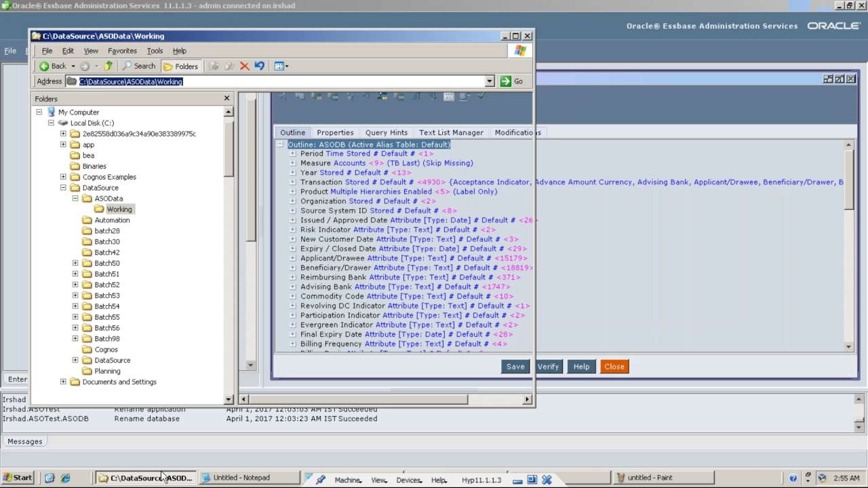Collapse the Local Disk (C:) node

pyautogui.click(x=51, y=123)
